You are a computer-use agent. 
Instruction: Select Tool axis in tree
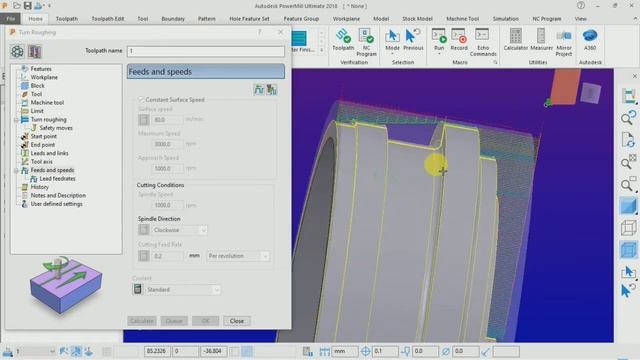(42, 162)
